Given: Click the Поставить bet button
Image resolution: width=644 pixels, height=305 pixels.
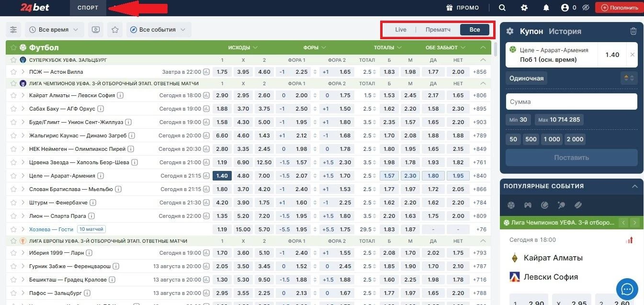Looking at the screenshot, I should point(572,158).
